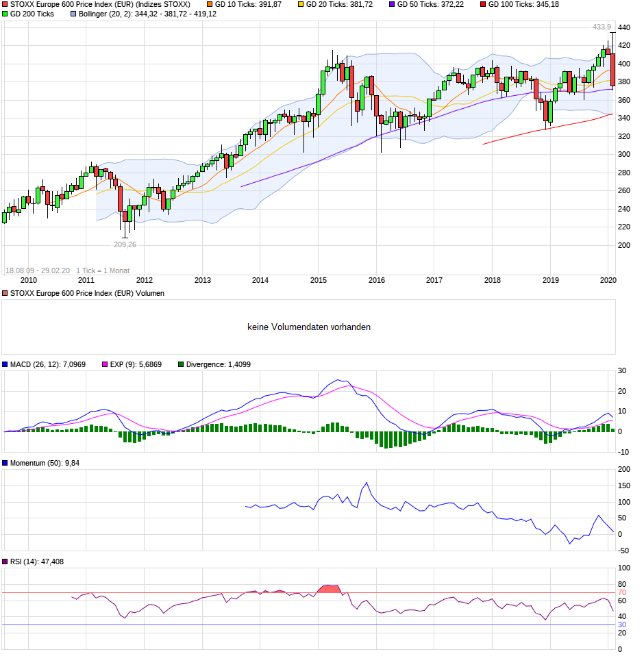The width and height of the screenshot is (644, 656).
Task: Click the magenta EXP (9) legend swatch
Action: [x=106, y=364]
